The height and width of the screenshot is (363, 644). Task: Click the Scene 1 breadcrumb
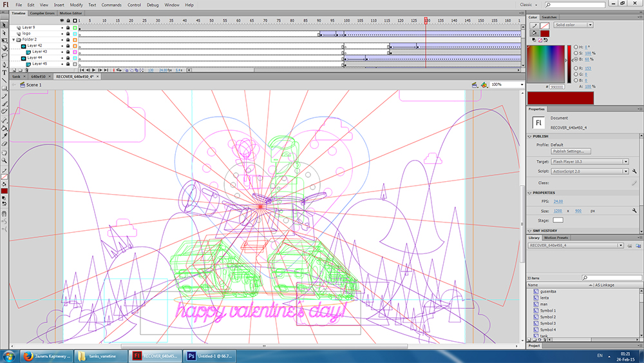point(33,85)
